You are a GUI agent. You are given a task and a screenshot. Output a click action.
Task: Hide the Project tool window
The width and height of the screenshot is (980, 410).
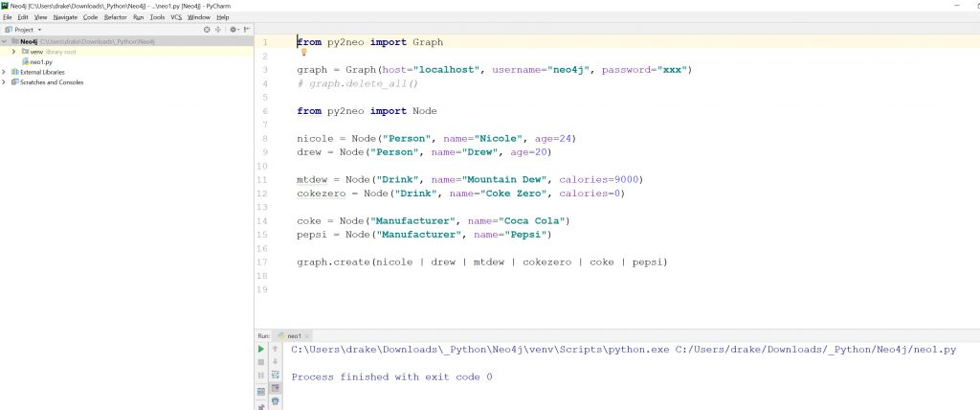[x=246, y=30]
